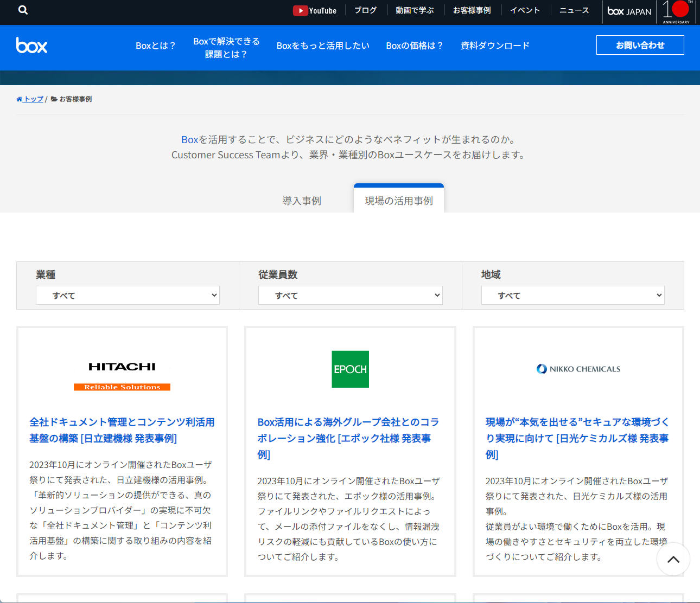The width and height of the screenshot is (700, 603).
Task: Open the 日立建機様 発表事例 article title
Action: click(122, 430)
